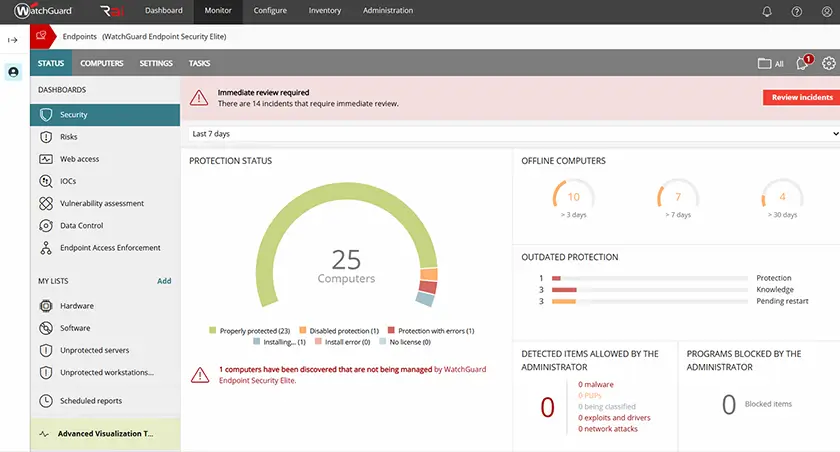Click the Web access monitor icon
This screenshot has width=840, height=452.
pyautogui.click(x=46, y=159)
